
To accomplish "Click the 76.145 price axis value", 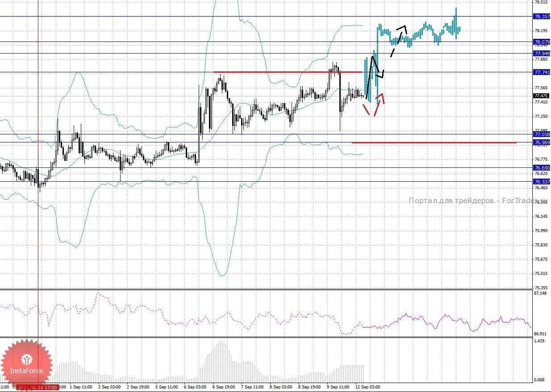I will coord(541,217).
